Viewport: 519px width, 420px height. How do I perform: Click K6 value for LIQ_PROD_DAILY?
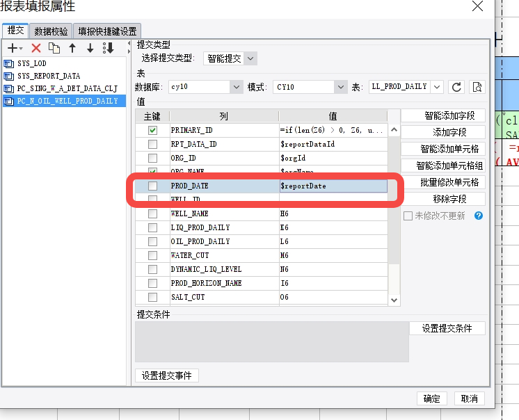coord(333,227)
